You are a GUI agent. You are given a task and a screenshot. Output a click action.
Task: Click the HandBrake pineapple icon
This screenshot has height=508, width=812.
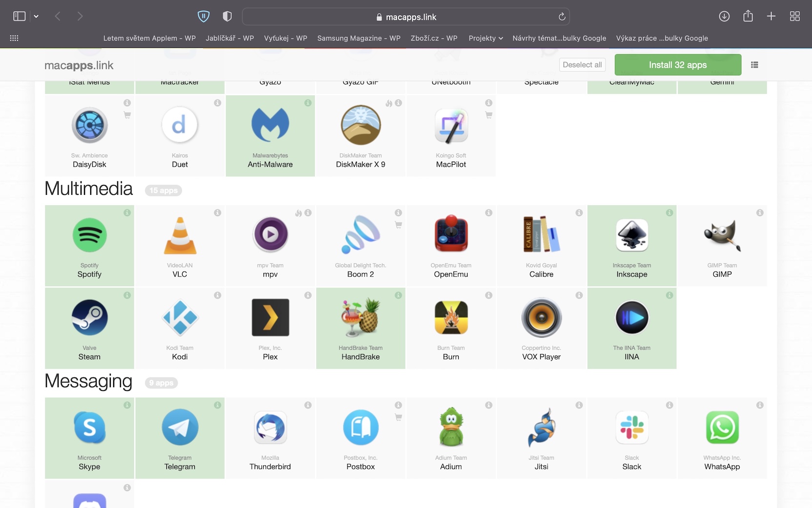(361, 317)
